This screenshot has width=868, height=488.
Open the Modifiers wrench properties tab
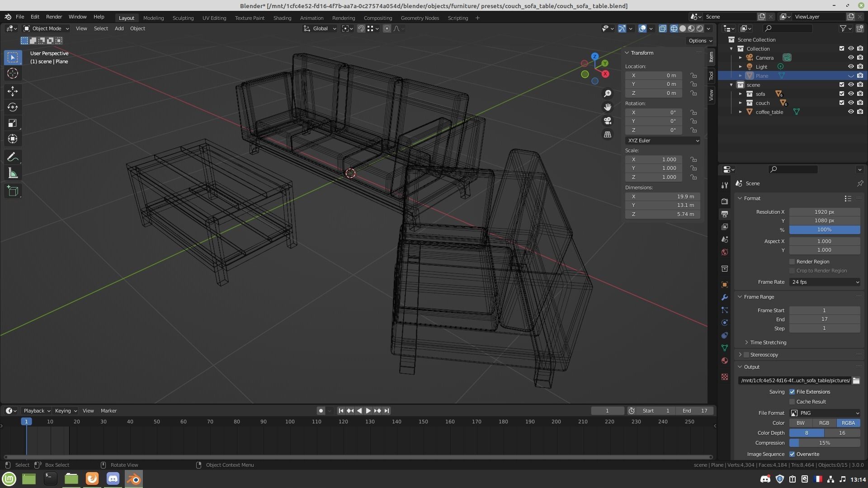(x=725, y=297)
